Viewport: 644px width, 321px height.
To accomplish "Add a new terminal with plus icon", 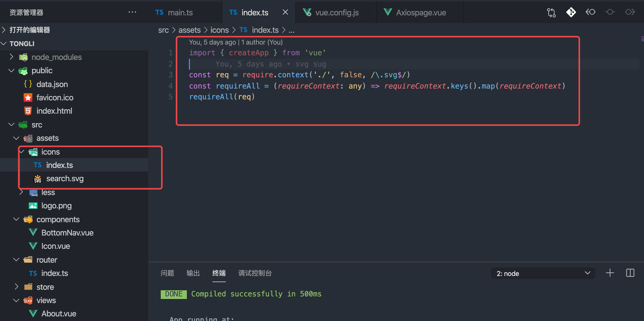I will click(x=610, y=273).
